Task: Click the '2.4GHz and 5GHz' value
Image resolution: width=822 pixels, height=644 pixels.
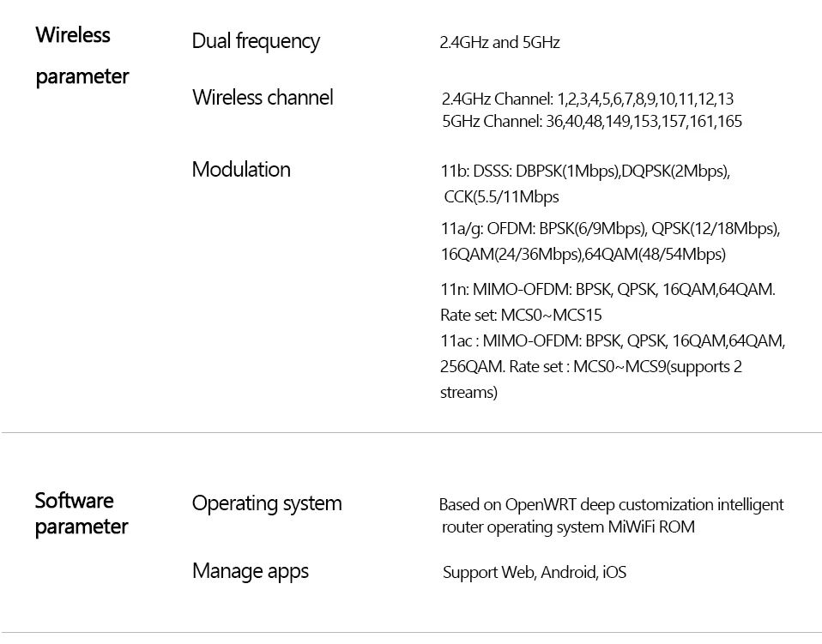Action: (x=499, y=42)
